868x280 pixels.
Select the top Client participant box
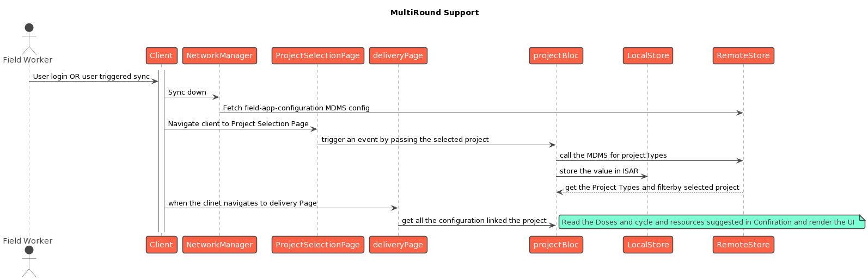[161, 55]
